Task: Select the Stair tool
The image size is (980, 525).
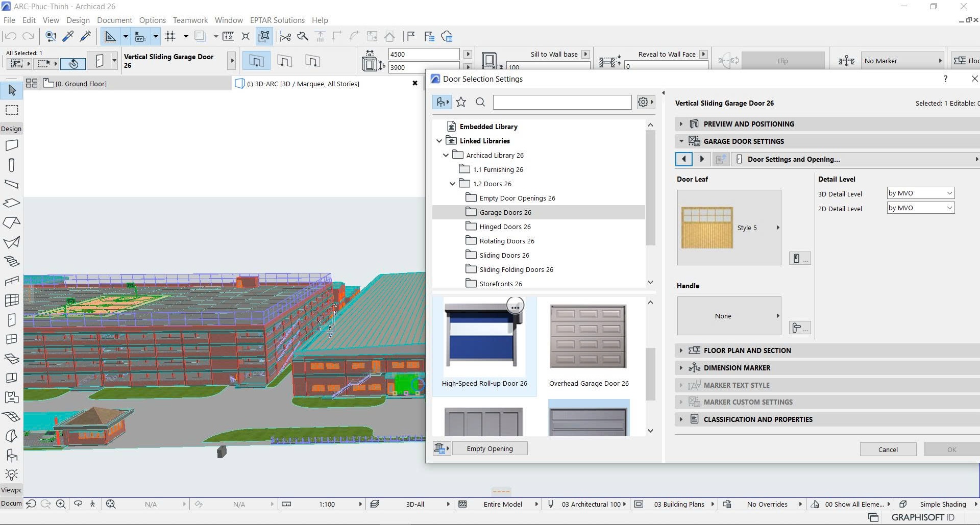Action: point(11,261)
